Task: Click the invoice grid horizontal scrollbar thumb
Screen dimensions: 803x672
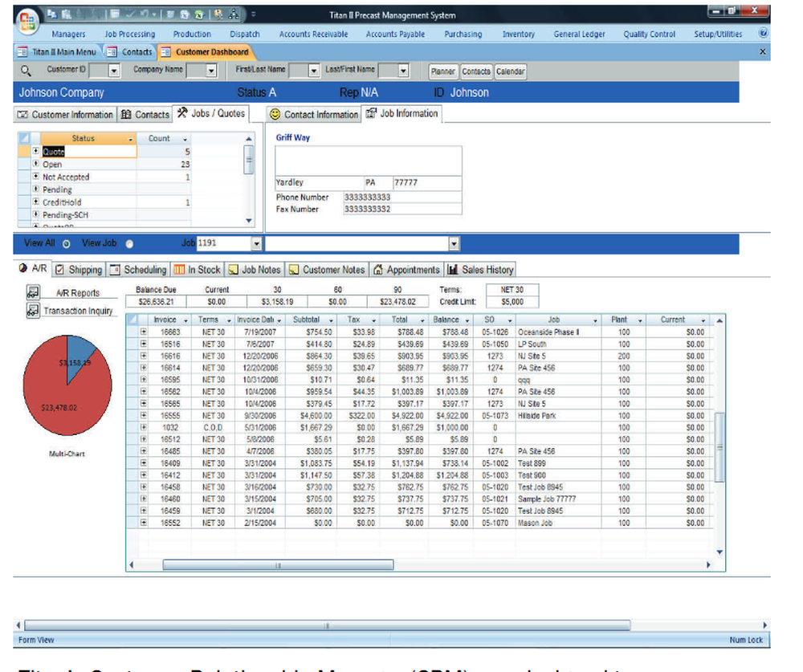Action: pyautogui.click(x=278, y=565)
